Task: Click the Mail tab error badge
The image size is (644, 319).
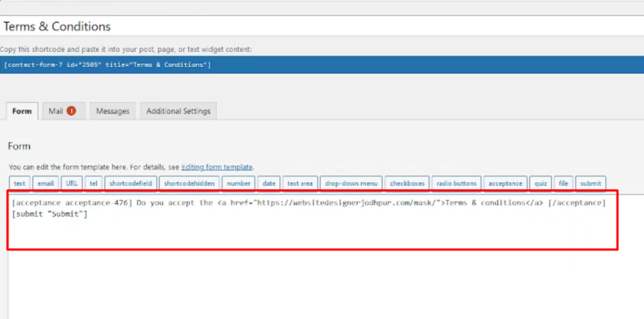Action: click(71, 111)
